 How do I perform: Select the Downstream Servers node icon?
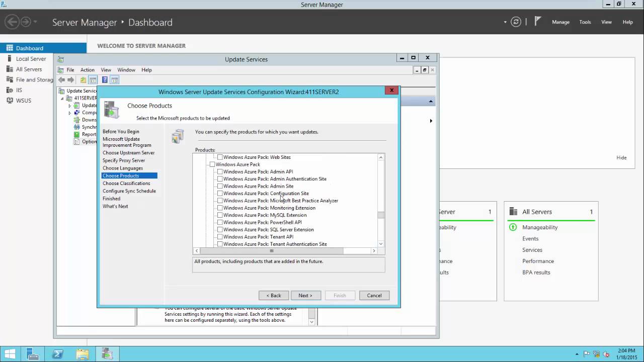click(77, 120)
